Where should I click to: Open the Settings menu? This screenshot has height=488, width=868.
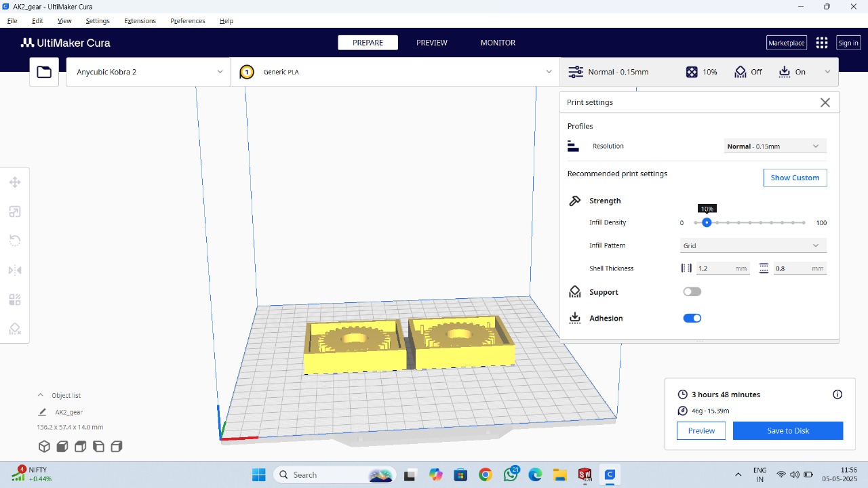pos(98,21)
